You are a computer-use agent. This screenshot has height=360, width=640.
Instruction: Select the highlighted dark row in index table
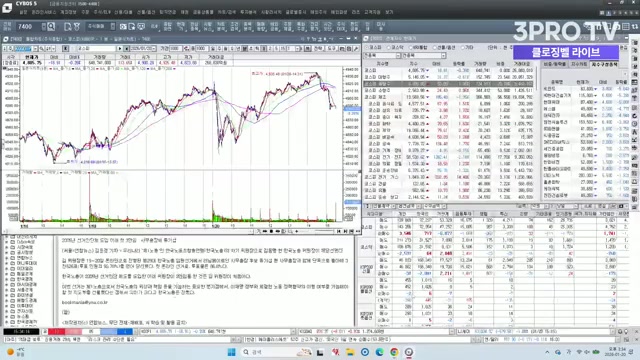pos(449,84)
